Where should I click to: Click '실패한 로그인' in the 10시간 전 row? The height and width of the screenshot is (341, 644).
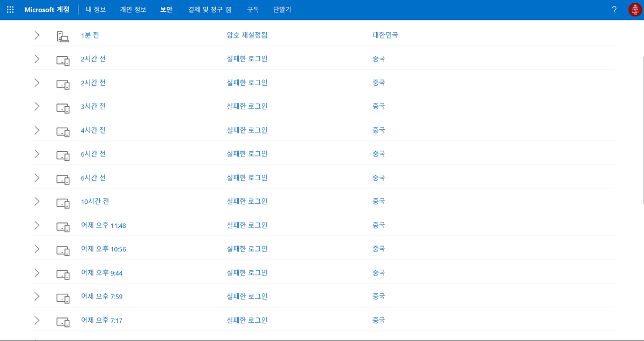point(247,202)
